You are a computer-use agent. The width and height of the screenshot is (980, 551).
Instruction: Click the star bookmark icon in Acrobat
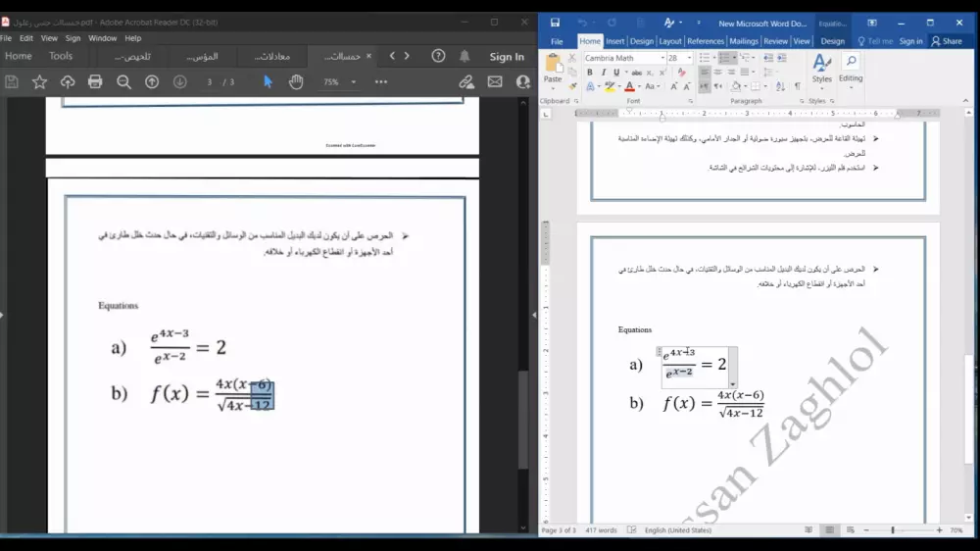click(x=39, y=82)
